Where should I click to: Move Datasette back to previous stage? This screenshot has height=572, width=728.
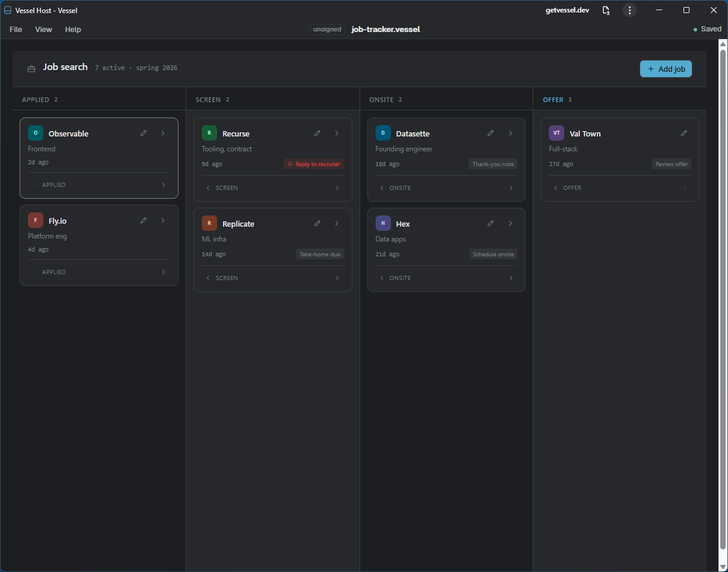coord(382,188)
